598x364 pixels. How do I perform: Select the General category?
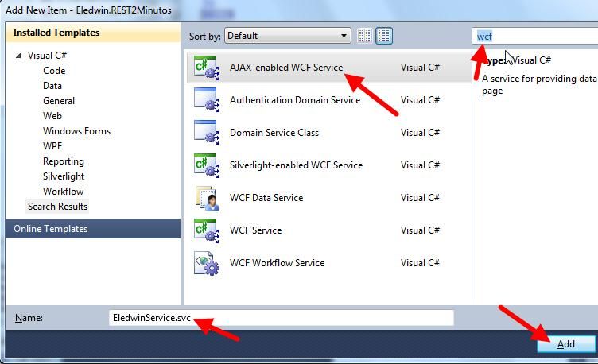59,101
